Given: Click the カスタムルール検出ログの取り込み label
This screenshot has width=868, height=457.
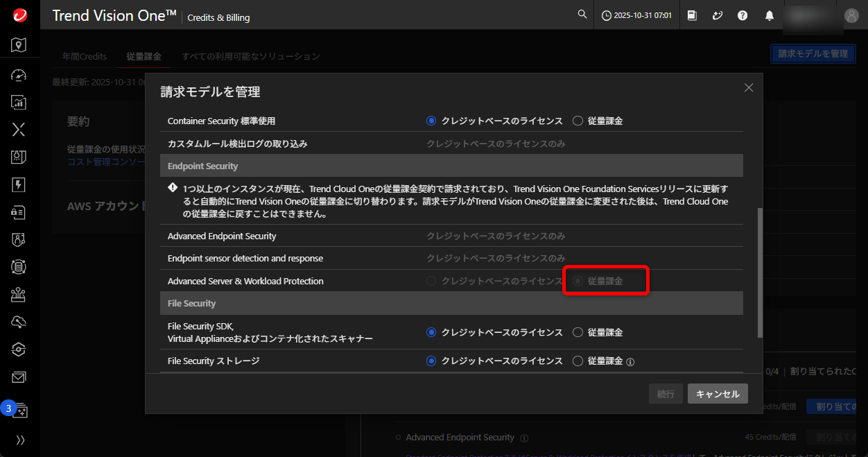Looking at the screenshot, I should (237, 144).
